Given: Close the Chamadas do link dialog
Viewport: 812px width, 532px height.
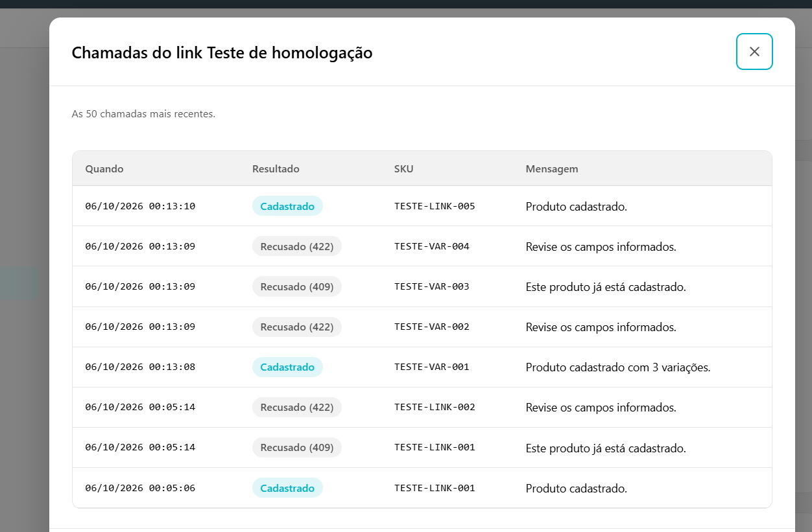Looking at the screenshot, I should [754, 51].
